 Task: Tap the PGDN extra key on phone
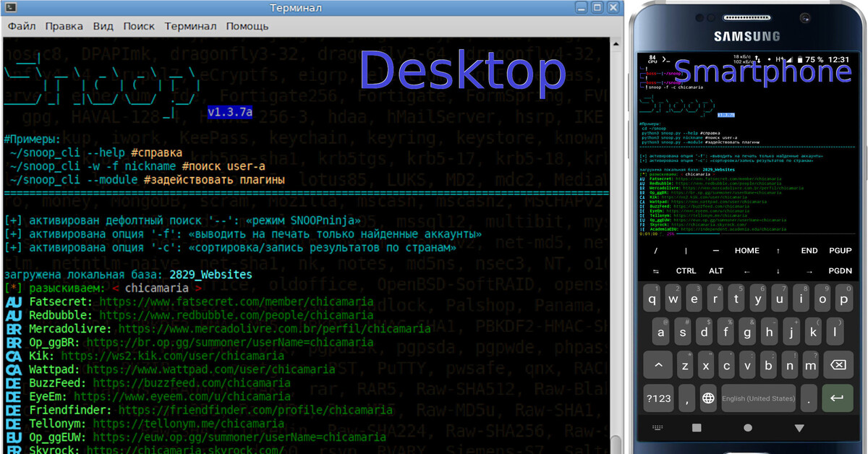point(840,271)
